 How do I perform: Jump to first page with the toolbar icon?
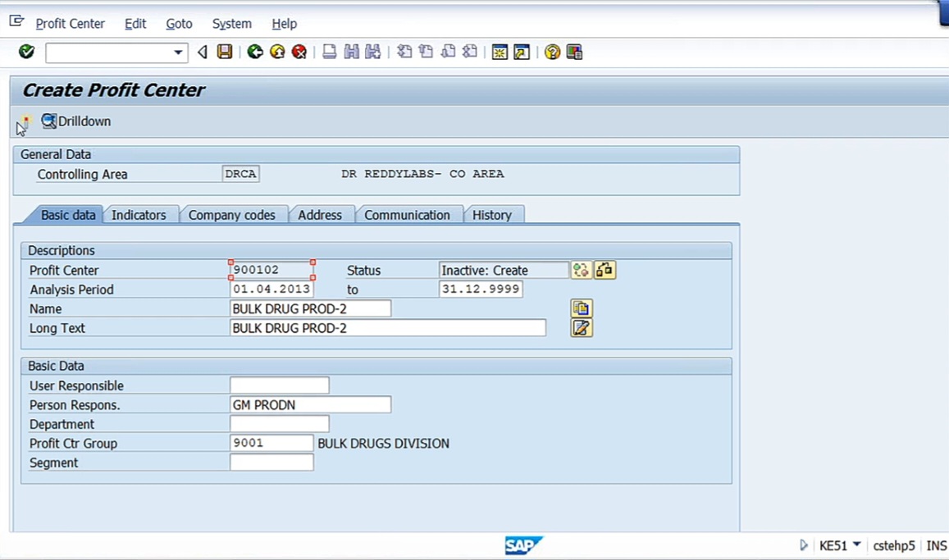point(404,52)
